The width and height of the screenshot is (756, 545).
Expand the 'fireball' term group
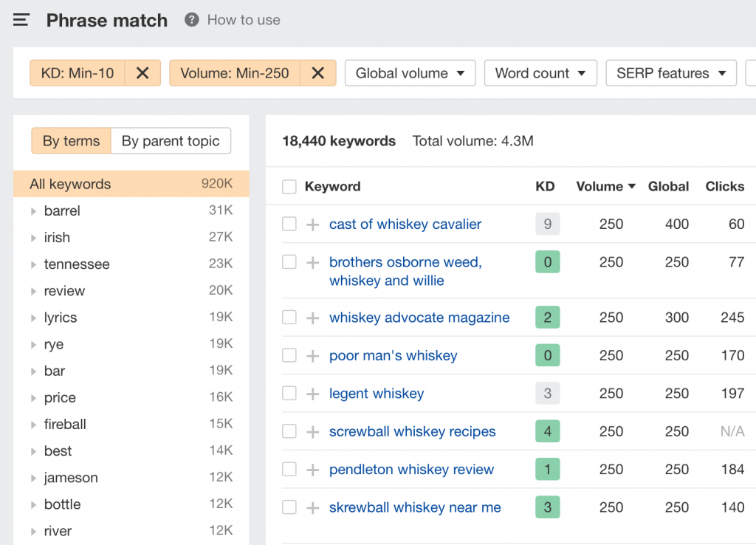(x=33, y=425)
